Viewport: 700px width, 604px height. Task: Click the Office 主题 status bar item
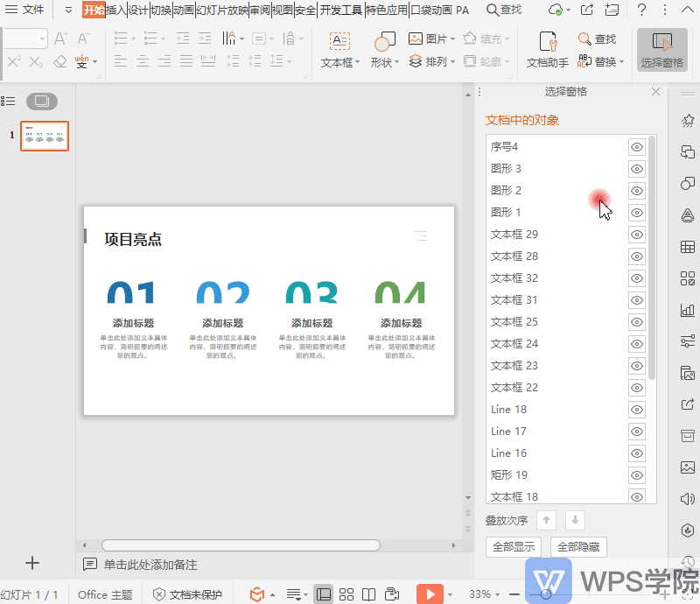[x=105, y=594]
